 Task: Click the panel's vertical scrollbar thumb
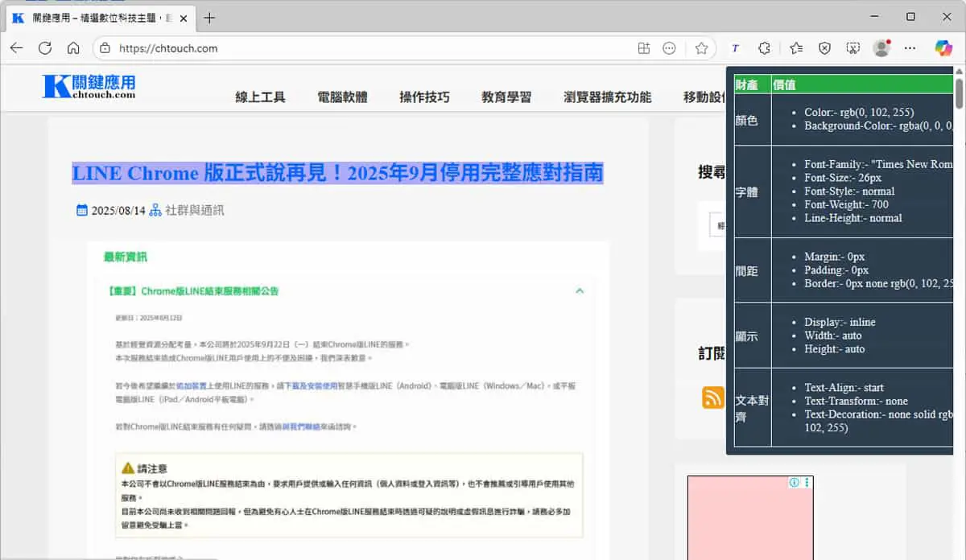pos(959,92)
